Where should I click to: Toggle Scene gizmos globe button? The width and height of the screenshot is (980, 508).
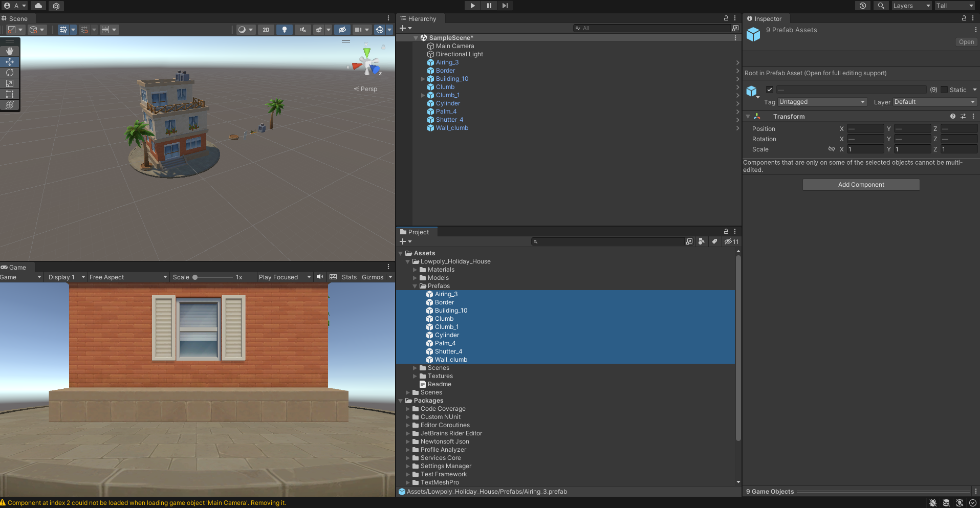380,30
